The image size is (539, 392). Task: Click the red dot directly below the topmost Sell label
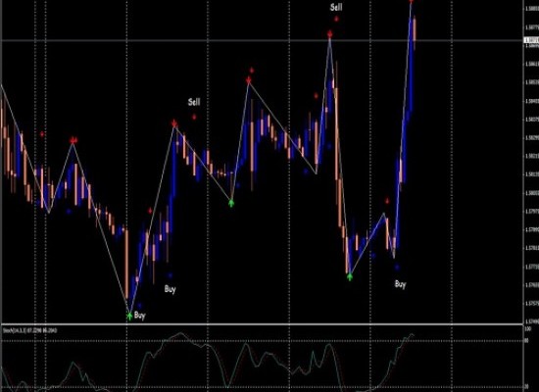[x=336, y=19]
